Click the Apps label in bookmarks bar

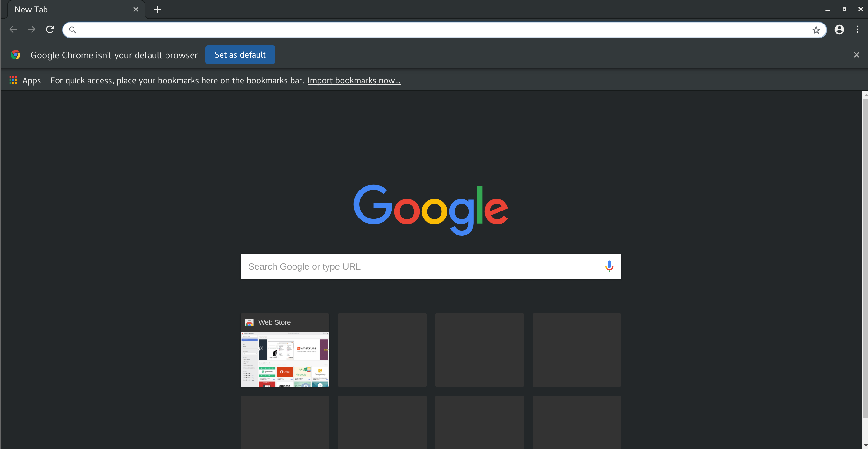click(31, 80)
